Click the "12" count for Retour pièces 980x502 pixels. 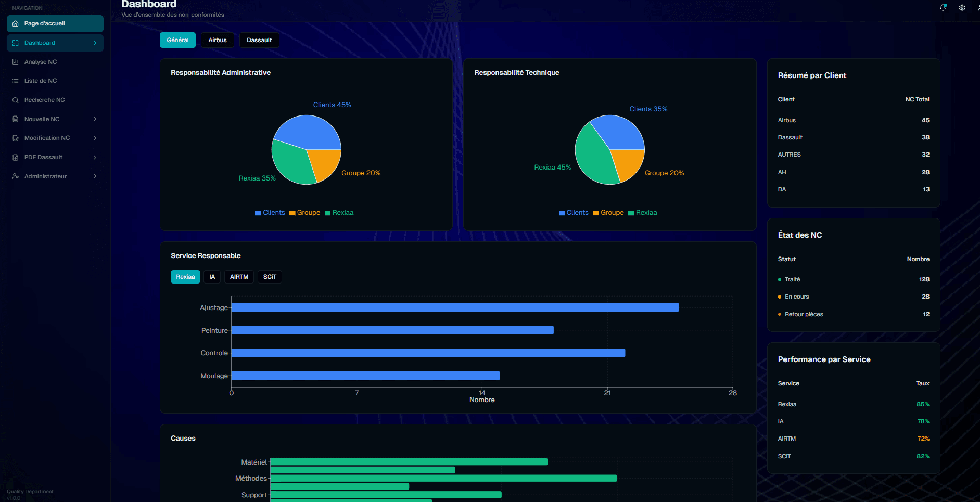pos(926,314)
